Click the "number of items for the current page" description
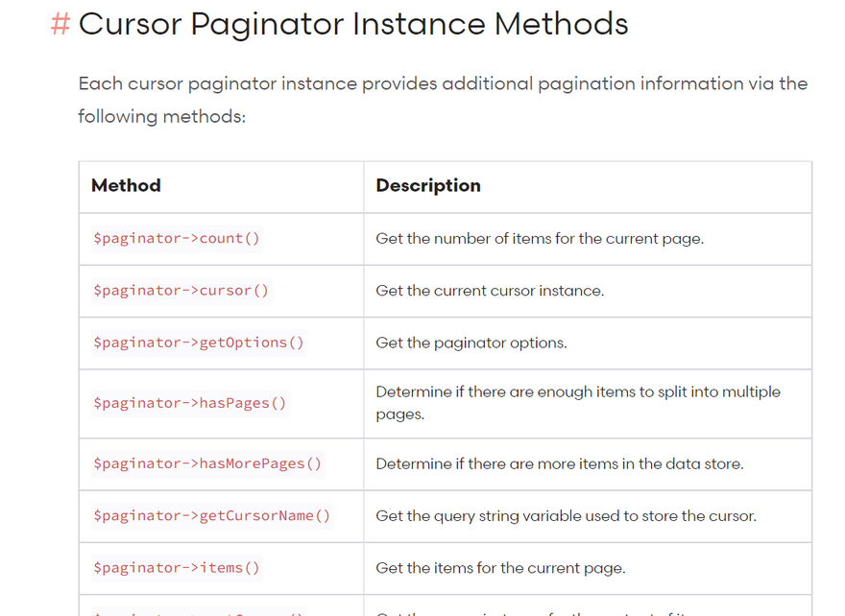Image resolution: width=845 pixels, height=616 pixels. point(540,239)
